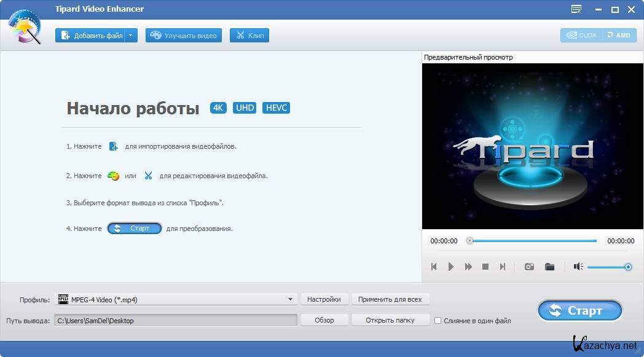Open the snapshot folder icon
The height and width of the screenshot is (357, 644).
point(549,267)
